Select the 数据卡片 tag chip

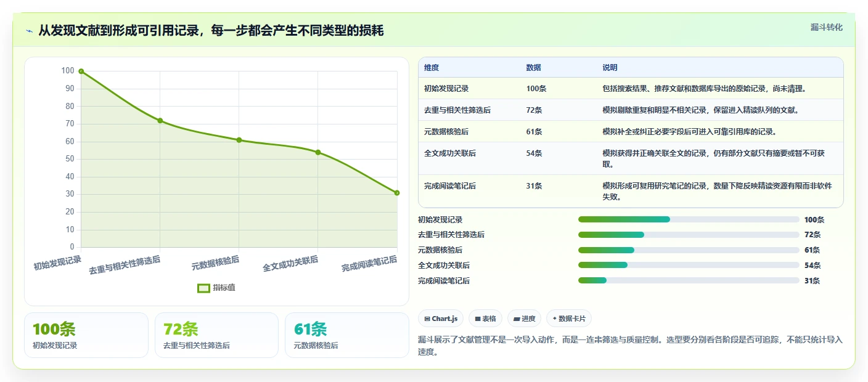coord(569,319)
